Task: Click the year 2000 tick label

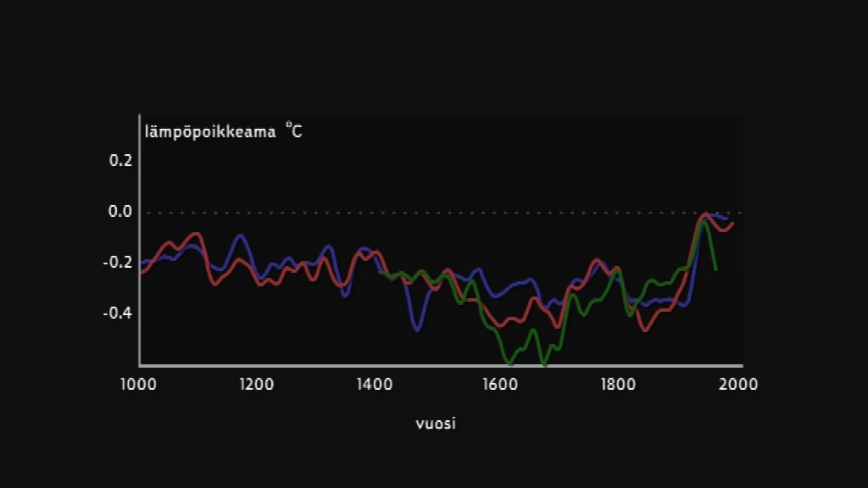Action: (737, 384)
